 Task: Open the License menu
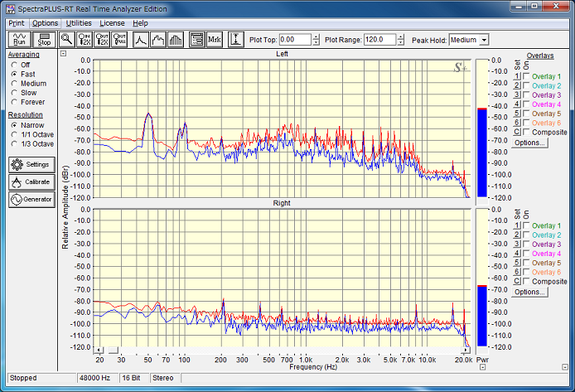112,23
